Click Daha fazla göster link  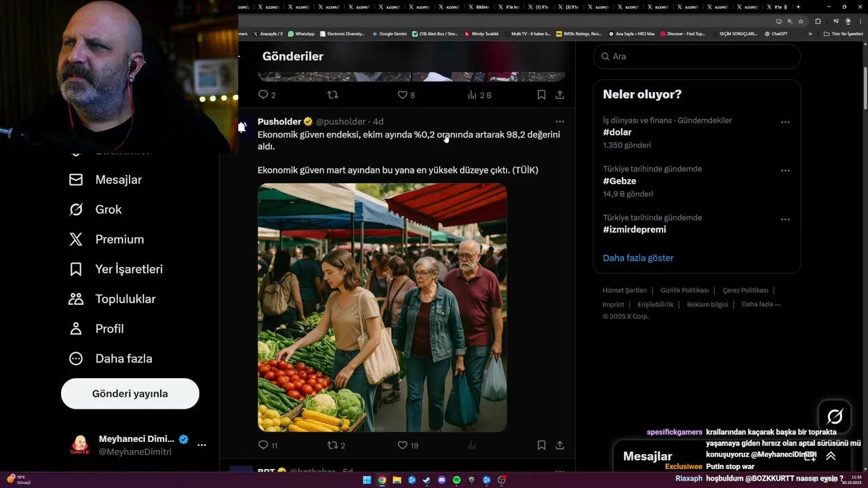pyautogui.click(x=638, y=258)
